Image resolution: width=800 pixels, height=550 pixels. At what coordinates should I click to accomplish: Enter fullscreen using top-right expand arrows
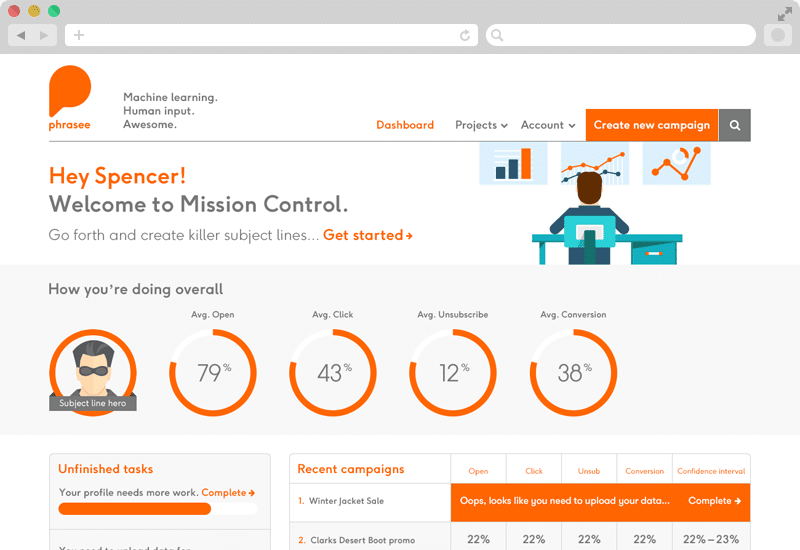click(x=784, y=13)
